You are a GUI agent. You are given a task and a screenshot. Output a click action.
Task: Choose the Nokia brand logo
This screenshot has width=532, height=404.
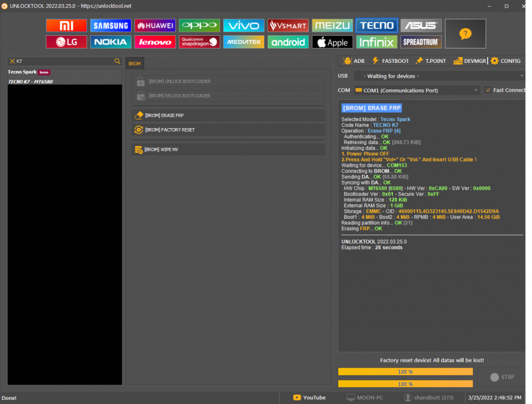pyautogui.click(x=111, y=42)
